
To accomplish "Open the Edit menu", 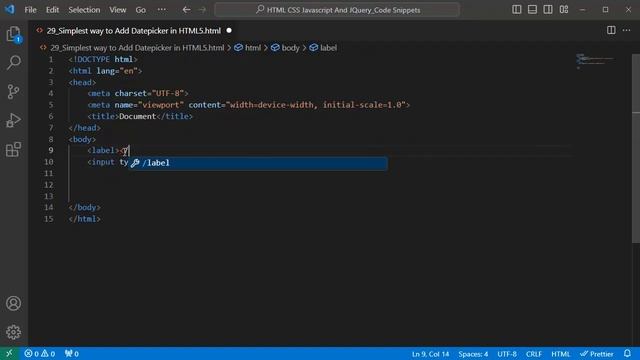I will (x=52, y=10).
